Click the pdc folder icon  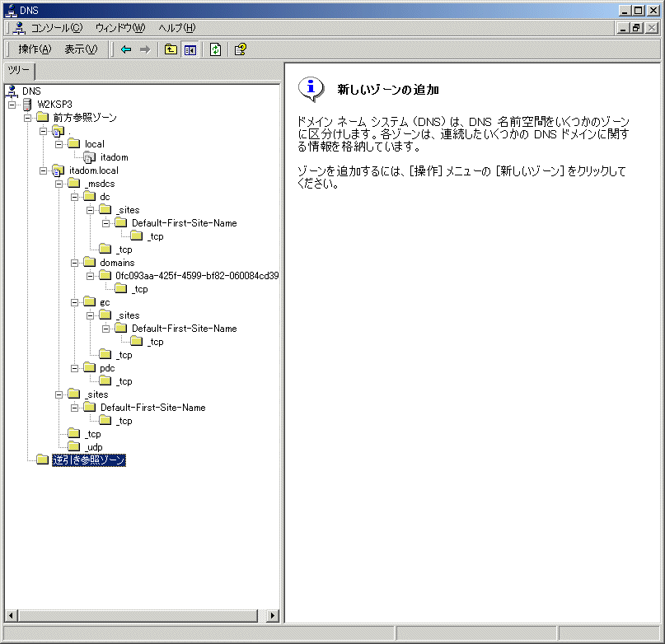90,367
